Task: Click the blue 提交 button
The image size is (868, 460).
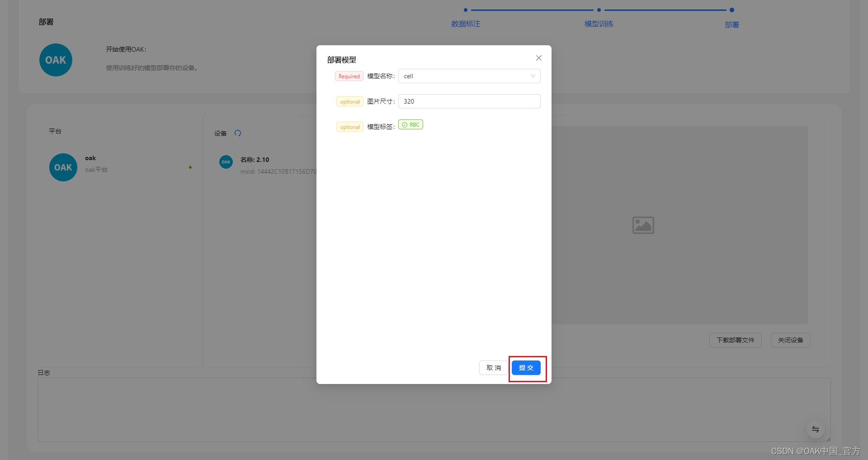Action: tap(526, 368)
